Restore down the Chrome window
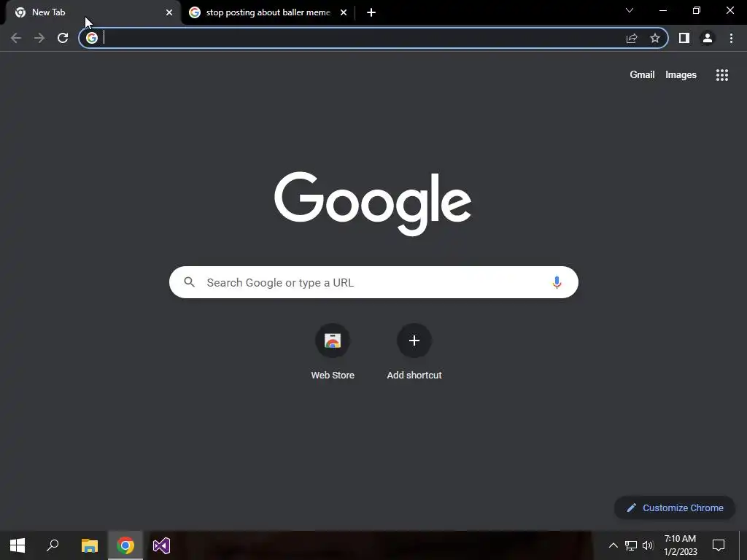The height and width of the screenshot is (560, 747). click(x=697, y=10)
